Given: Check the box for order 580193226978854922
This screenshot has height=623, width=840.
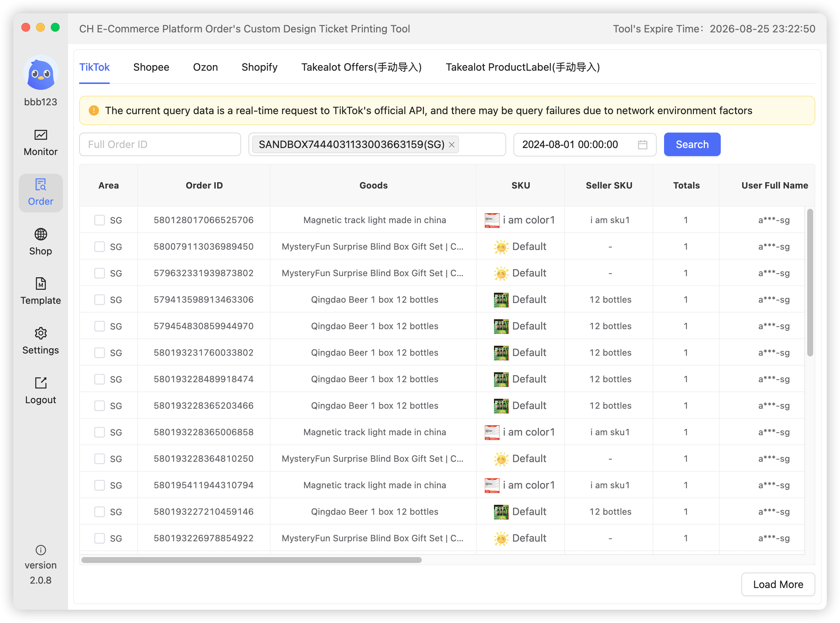Looking at the screenshot, I should (x=99, y=539).
